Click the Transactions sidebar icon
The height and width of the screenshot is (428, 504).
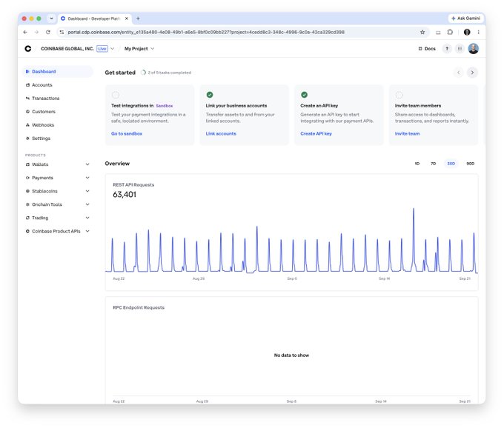point(27,98)
